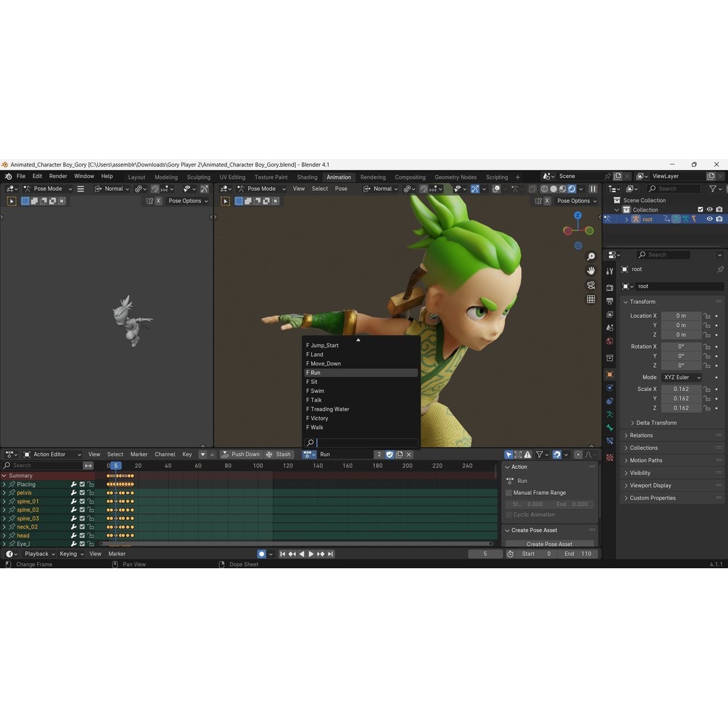Click the Push Down button
This screenshot has height=728, width=728.
pyautogui.click(x=241, y=454)
